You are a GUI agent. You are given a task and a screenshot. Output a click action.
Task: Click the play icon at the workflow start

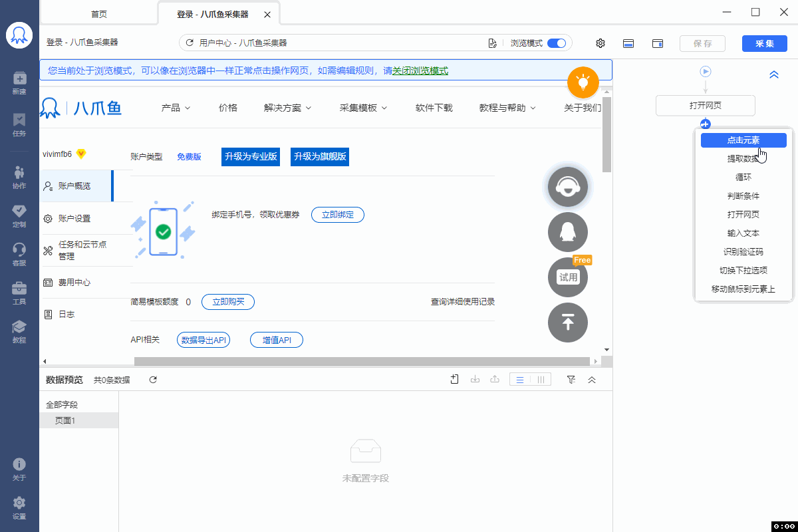[x=706, y=71]
